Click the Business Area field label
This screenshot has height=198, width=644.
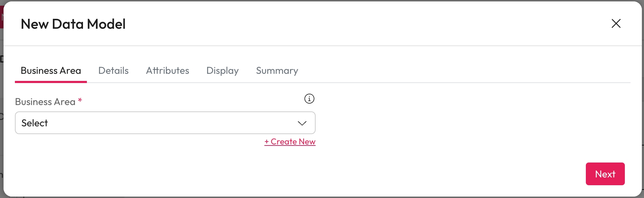45,102
